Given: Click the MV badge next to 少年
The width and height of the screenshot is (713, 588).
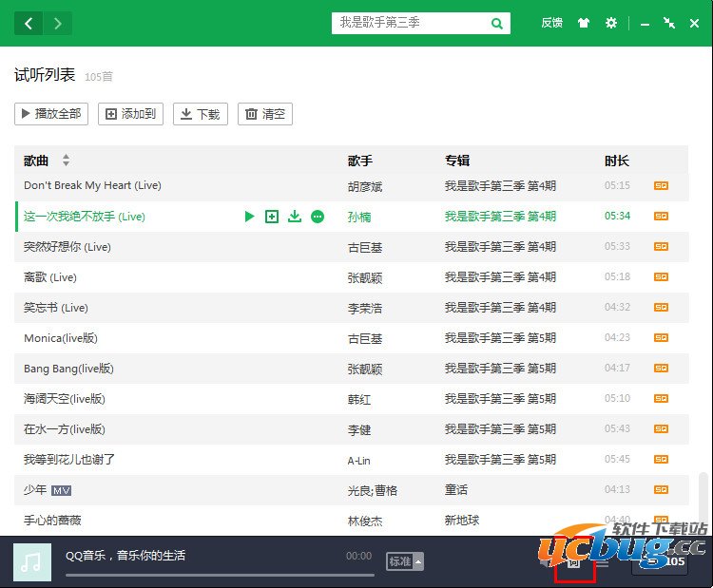Looking at the screenshot, I should [62, 491].
